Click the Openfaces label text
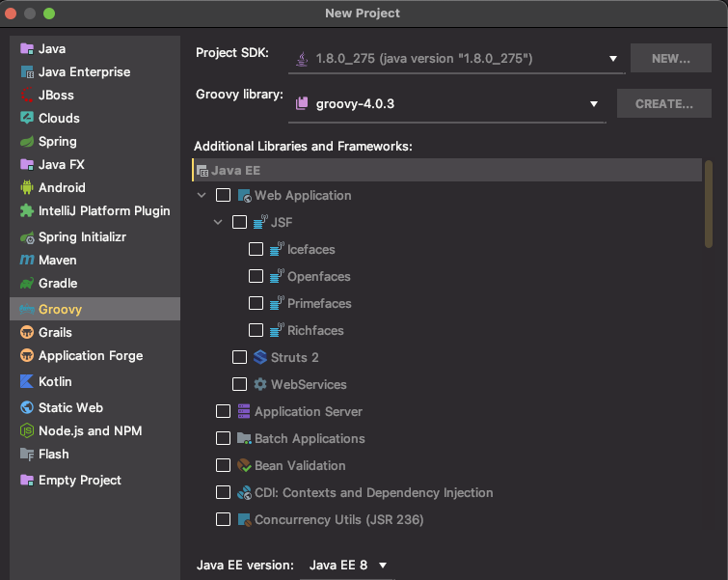The image size is (728, 580). [x=319, y=277]
